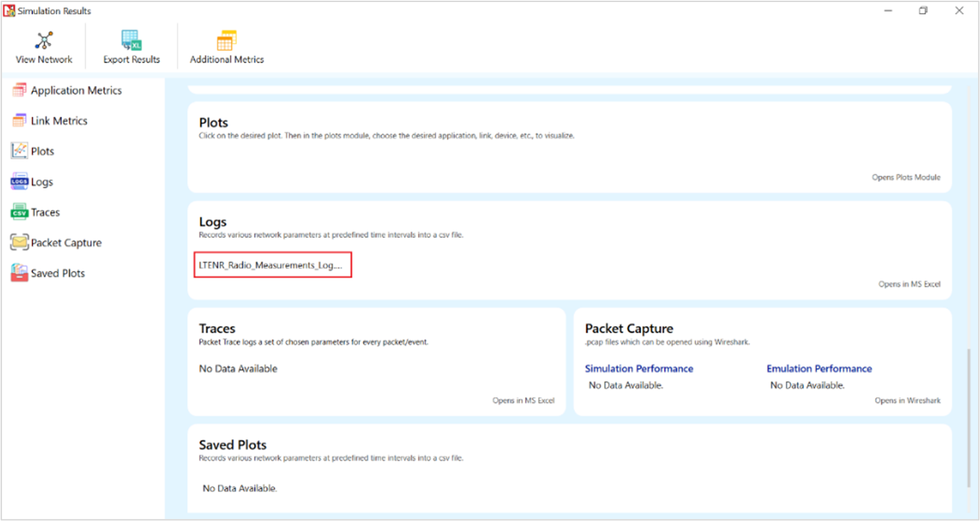
Task: Click the Traces section heading
Action: click(x=217, y=329)
